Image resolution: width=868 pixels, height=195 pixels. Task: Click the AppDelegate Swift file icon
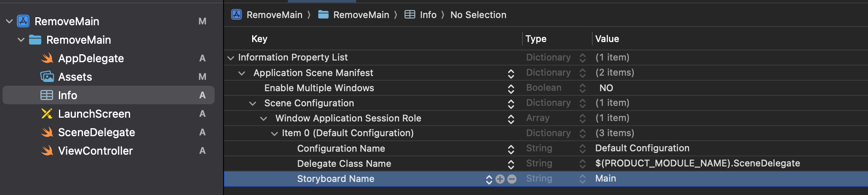[47, 58]
